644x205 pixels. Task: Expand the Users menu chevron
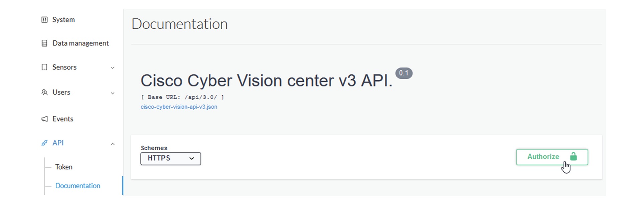coord(113,93)
